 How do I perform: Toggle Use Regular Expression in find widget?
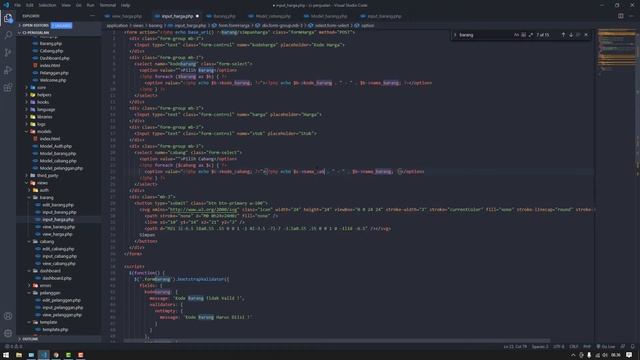531,35
